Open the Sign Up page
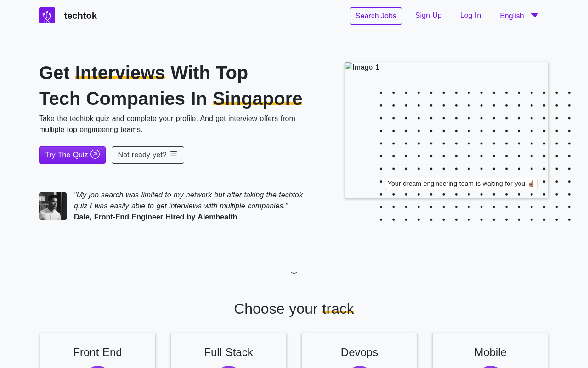This screenshot has height=368, width=588. pyautogui.click(x=429, y=16)
